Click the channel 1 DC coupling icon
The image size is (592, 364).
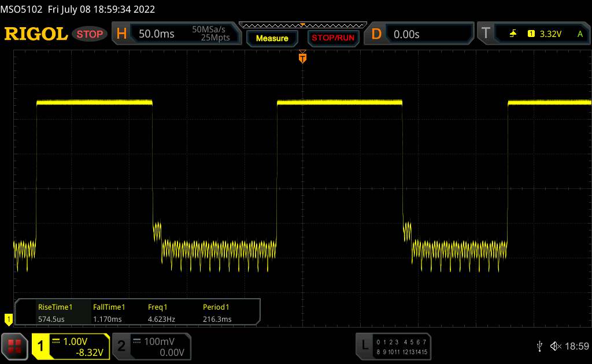click(x=56, y=341)
